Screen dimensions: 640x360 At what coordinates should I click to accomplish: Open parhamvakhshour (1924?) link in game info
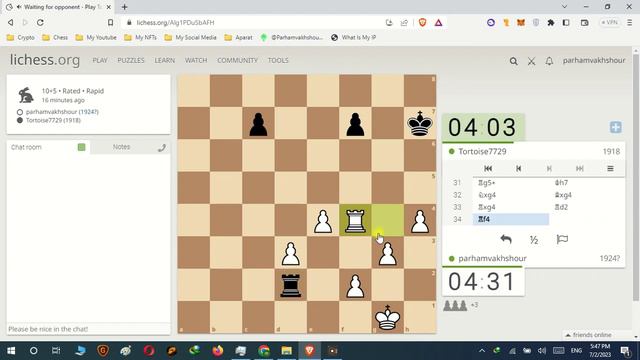(62, 112)
